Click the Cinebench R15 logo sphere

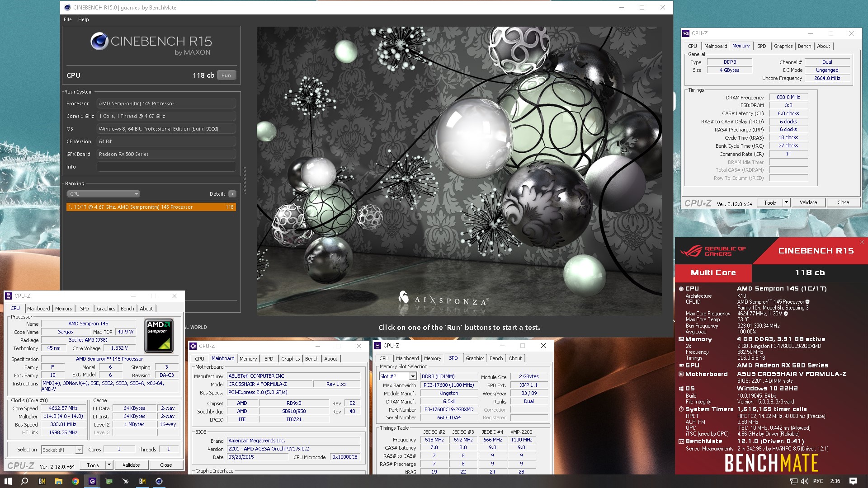99,41
